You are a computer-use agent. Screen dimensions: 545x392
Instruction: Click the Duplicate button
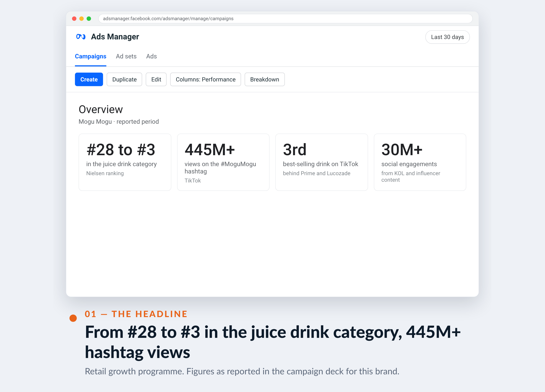click(124, 79)
